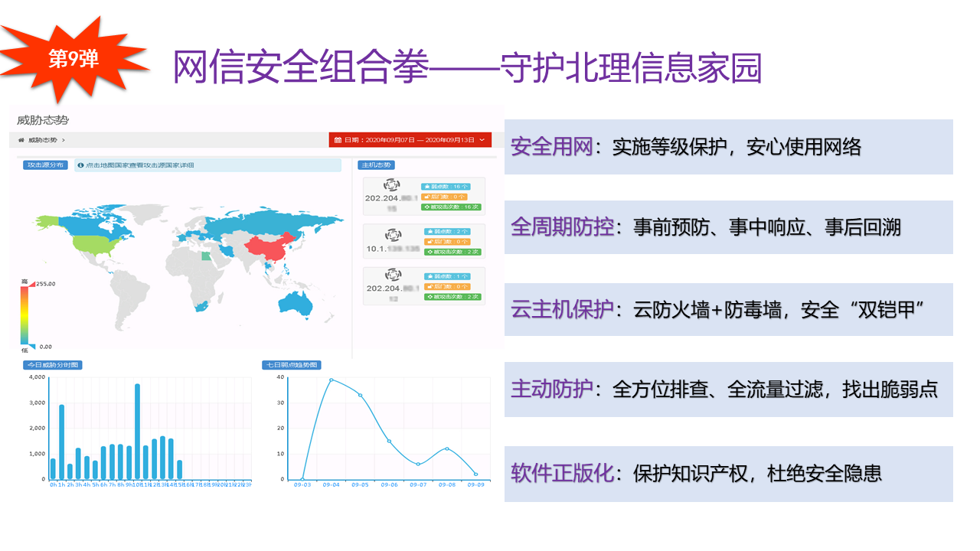Image resolution: width=980 pixels, height=551 pixels.
Task: Click the 10h bar in threat chart
Action: click(x=138, y=431)
